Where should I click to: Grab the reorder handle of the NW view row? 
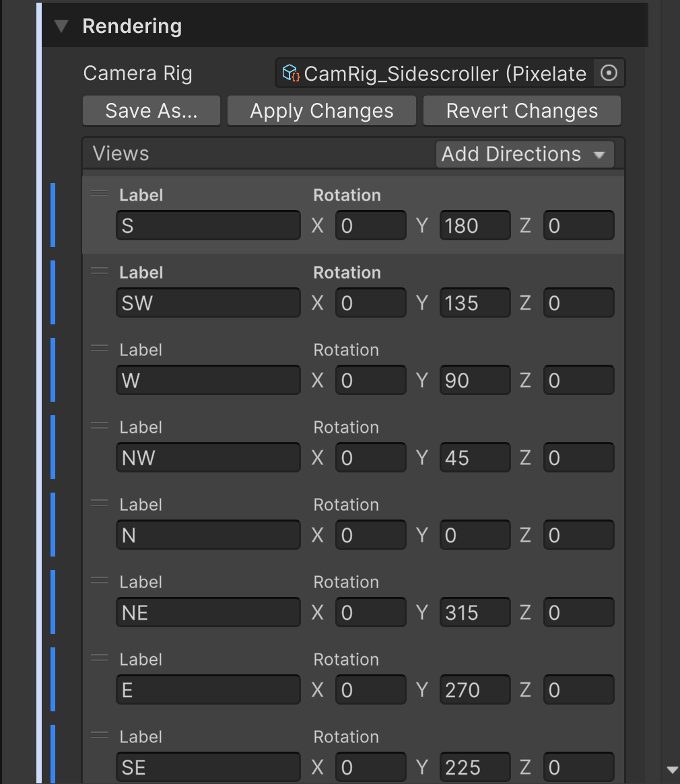click(x=99, y=426)
